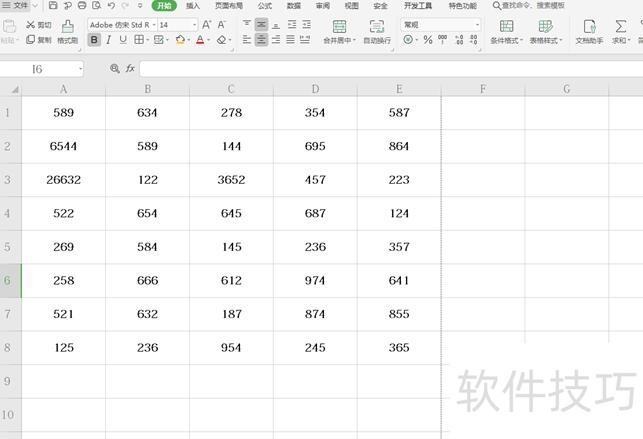The image size is (643, 439).
Task: Open the 文件 (File) menu
Action: (15, 5)
